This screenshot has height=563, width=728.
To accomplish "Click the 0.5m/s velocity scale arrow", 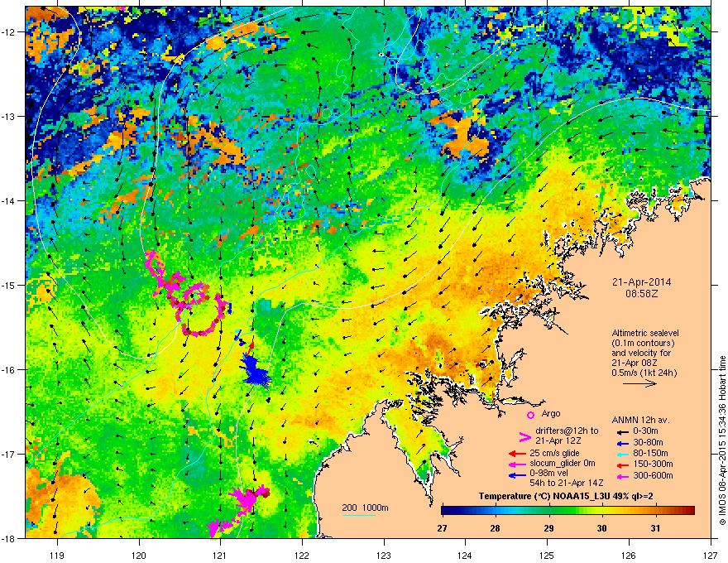I will (639, 383).
